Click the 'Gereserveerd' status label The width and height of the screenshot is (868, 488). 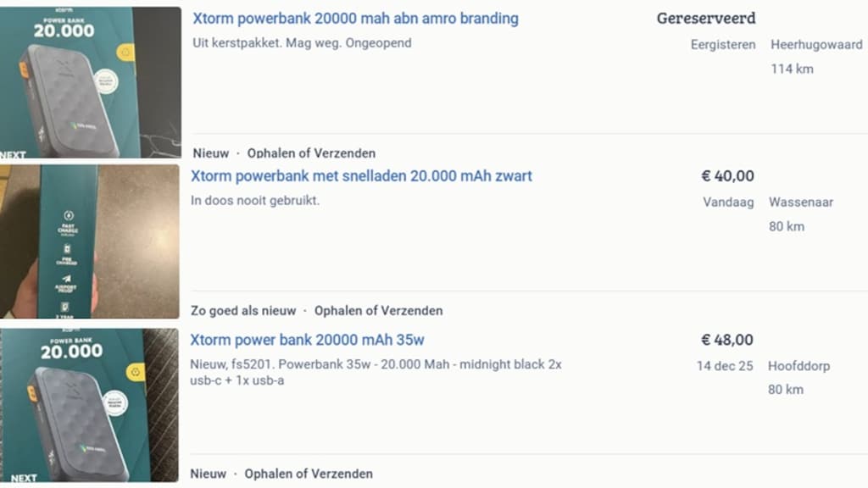point(706,19)
